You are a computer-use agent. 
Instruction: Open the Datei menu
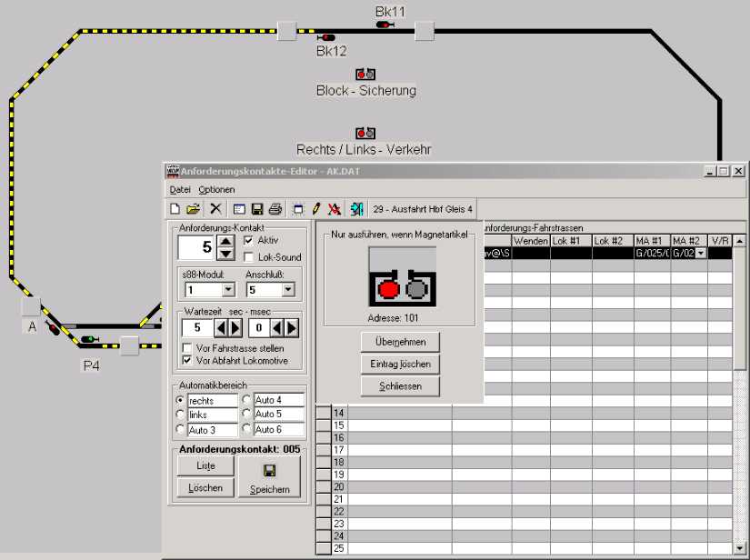(180, 189)
